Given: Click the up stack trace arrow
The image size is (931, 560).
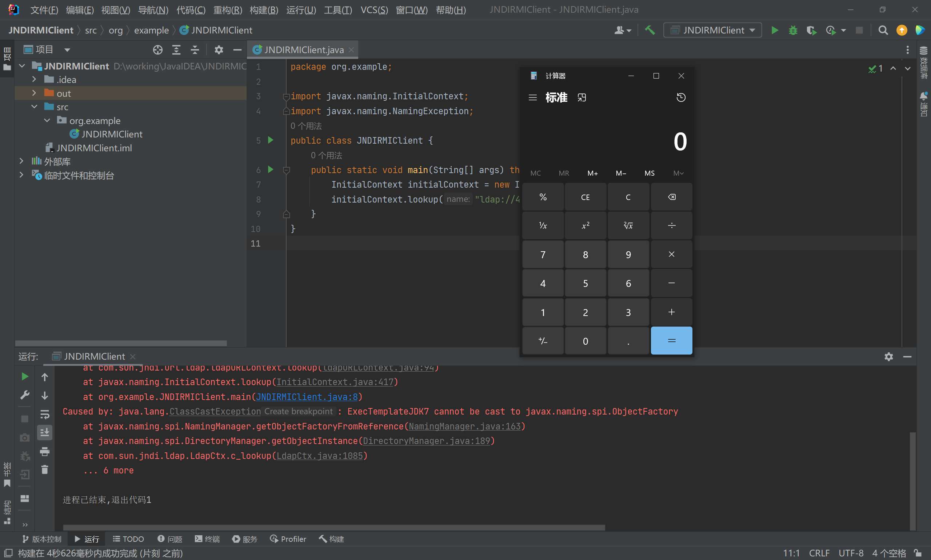Looking at the screenshot, I should click(x=44, y=377).
